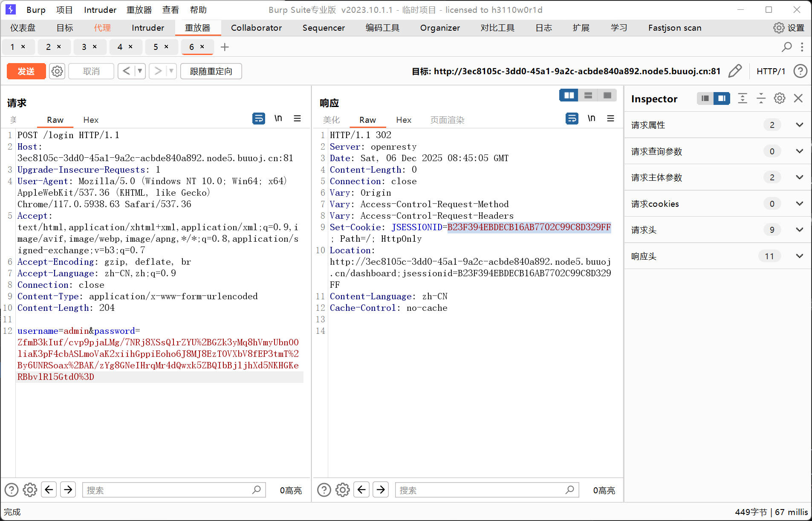812x521 pixels.
Task: Open the Burp menu
Action: [36, 10]
